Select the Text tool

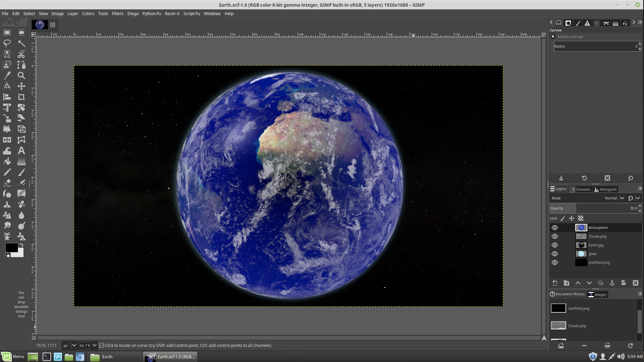point(21,151)
